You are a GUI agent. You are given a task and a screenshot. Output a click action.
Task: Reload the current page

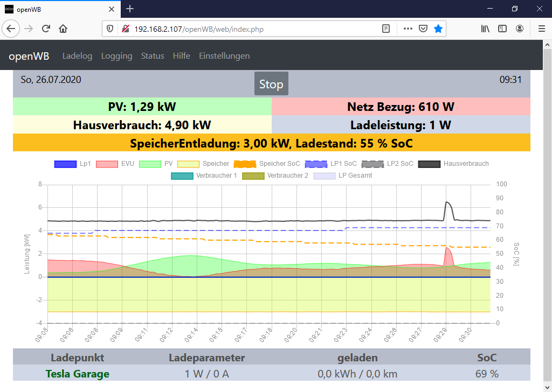[x=46, y=29]
